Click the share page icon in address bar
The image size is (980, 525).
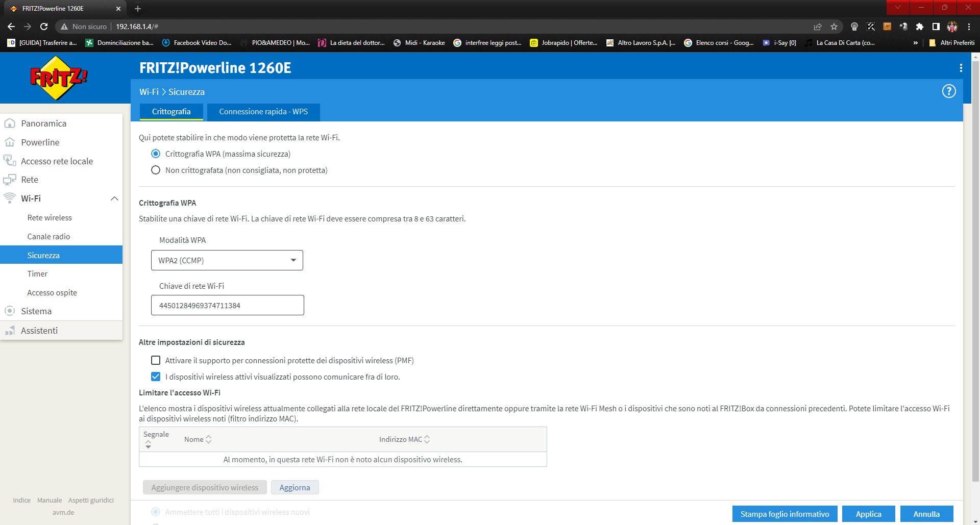818,27
